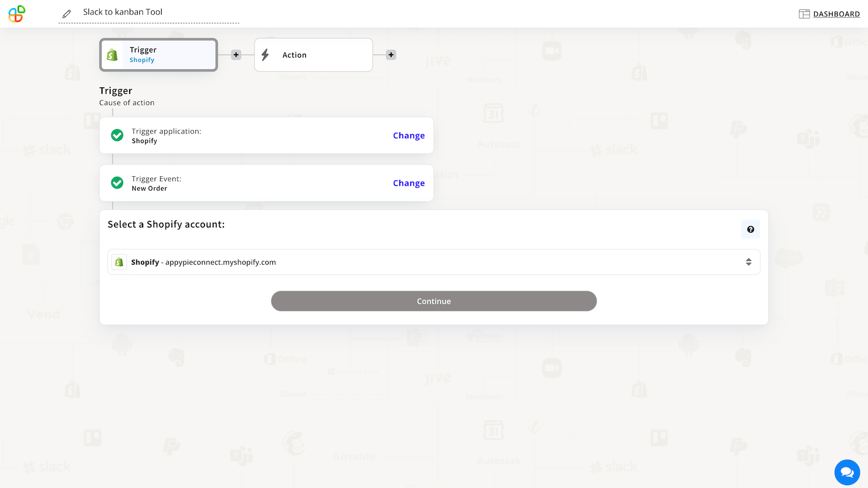
Task: Click the Appy Pie Connect logo
Action: click(17, 14)
